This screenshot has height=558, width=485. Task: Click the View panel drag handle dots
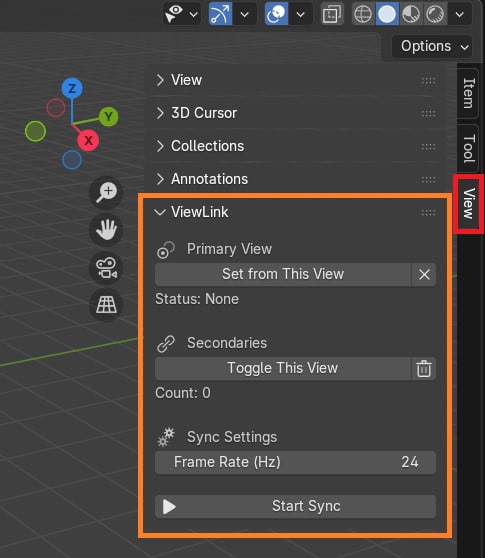pyautogui.click(x=428, y=80)
